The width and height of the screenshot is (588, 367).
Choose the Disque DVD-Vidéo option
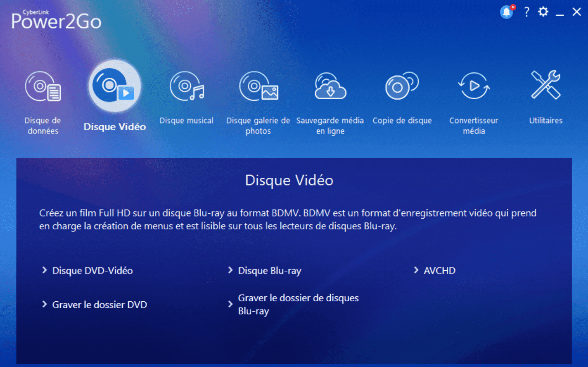92,271
